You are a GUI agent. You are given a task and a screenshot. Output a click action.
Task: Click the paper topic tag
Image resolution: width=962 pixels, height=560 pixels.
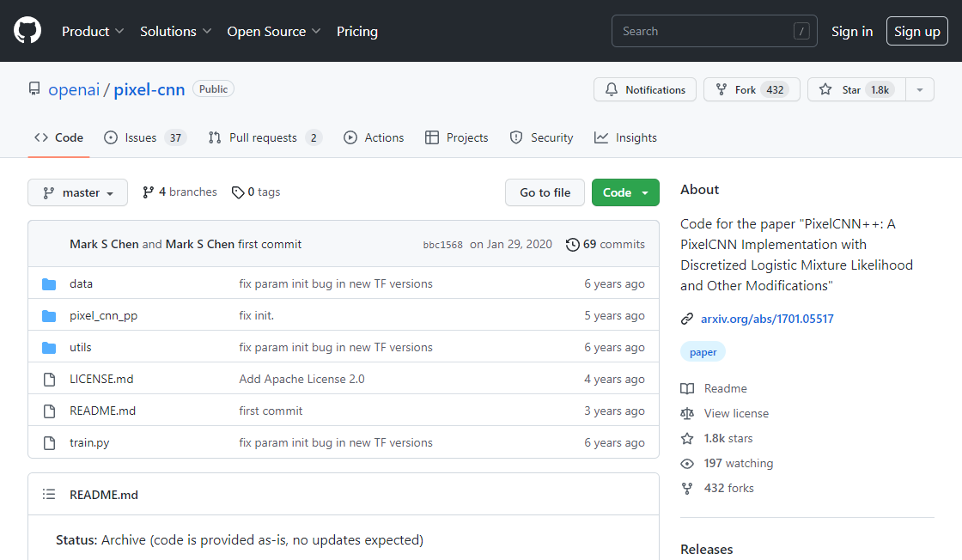(x=703, y=352)
